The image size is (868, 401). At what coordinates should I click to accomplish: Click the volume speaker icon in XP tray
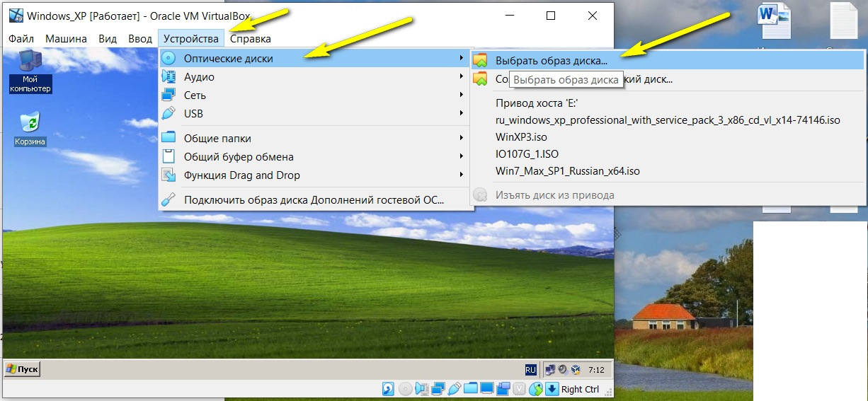click(561, 370)
